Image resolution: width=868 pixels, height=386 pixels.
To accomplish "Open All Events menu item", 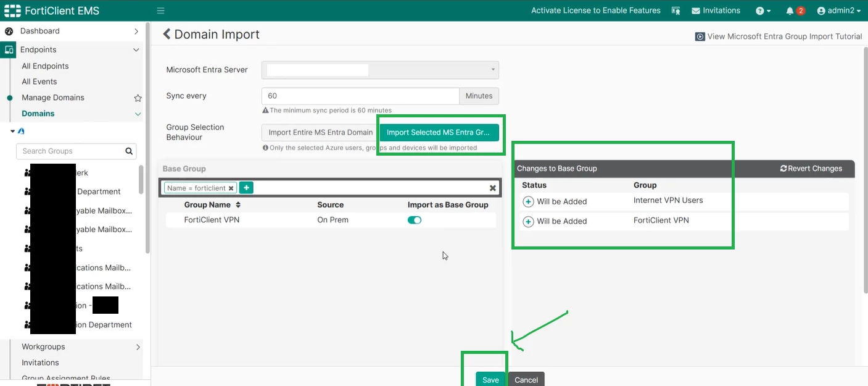I will [x=39, y=82].
